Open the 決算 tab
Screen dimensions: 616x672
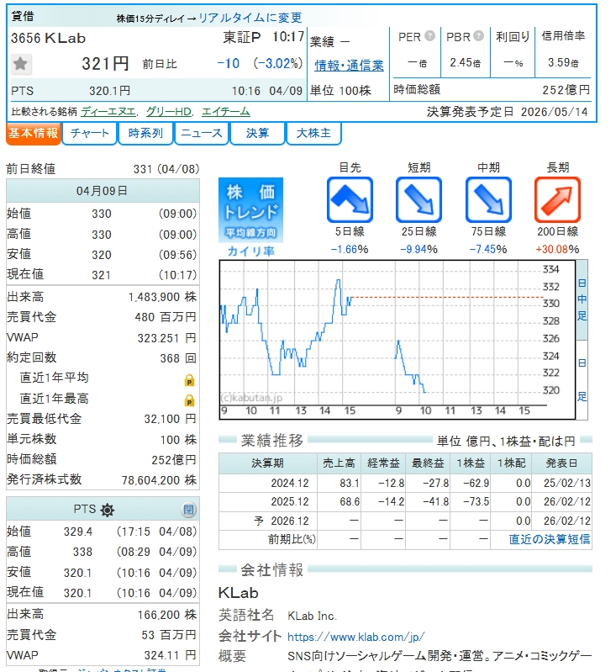coord(257,134)
